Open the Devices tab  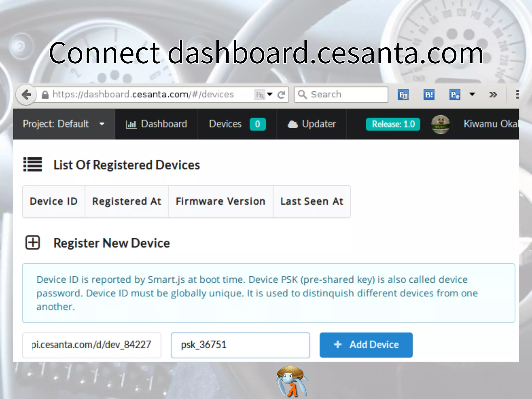[x=237, y=124]
